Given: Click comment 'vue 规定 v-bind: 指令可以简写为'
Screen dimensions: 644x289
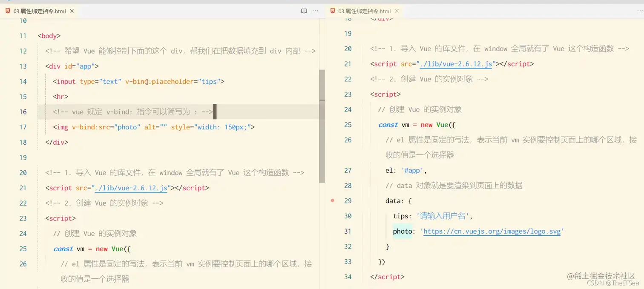Looking at the screenshot, I should pyautogui.click(x=133, y=112).
